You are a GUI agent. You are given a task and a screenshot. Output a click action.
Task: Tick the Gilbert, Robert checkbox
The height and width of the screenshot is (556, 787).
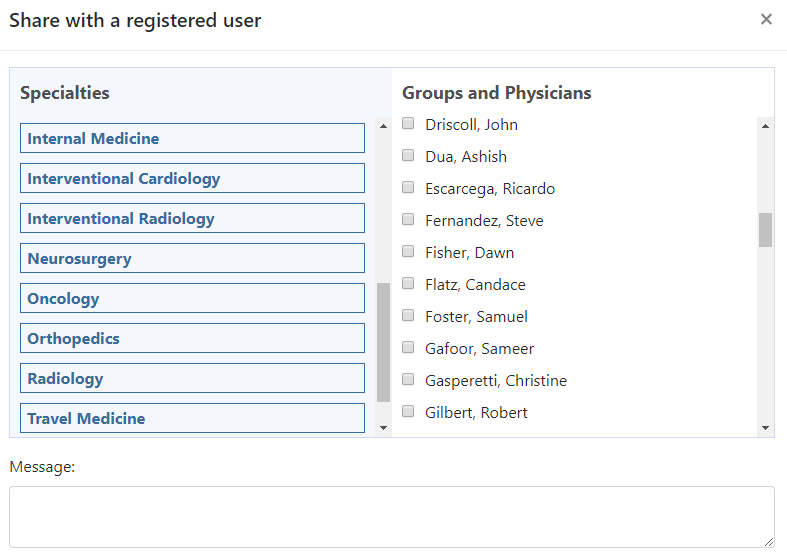408,412
